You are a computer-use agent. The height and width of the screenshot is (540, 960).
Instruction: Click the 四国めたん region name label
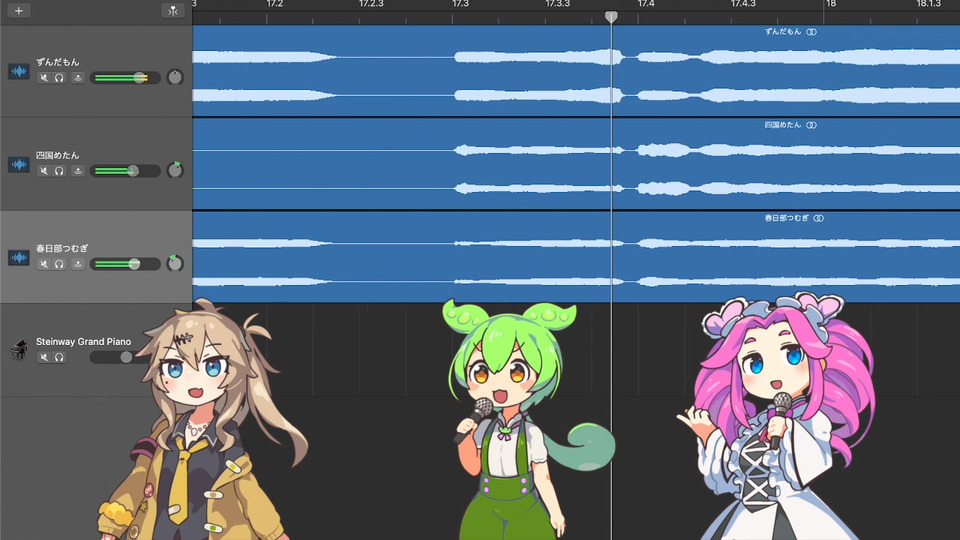(782, 125)
